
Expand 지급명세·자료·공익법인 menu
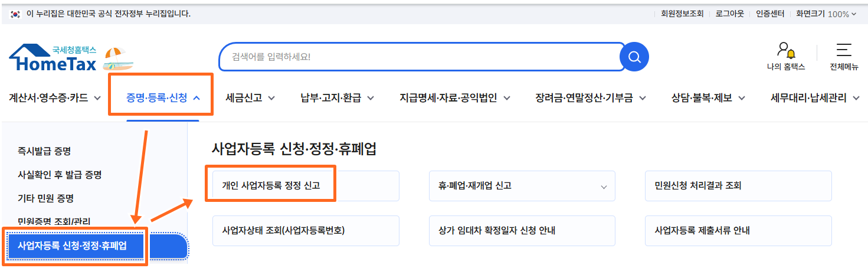pyautogui.click(x=455, y=98)
